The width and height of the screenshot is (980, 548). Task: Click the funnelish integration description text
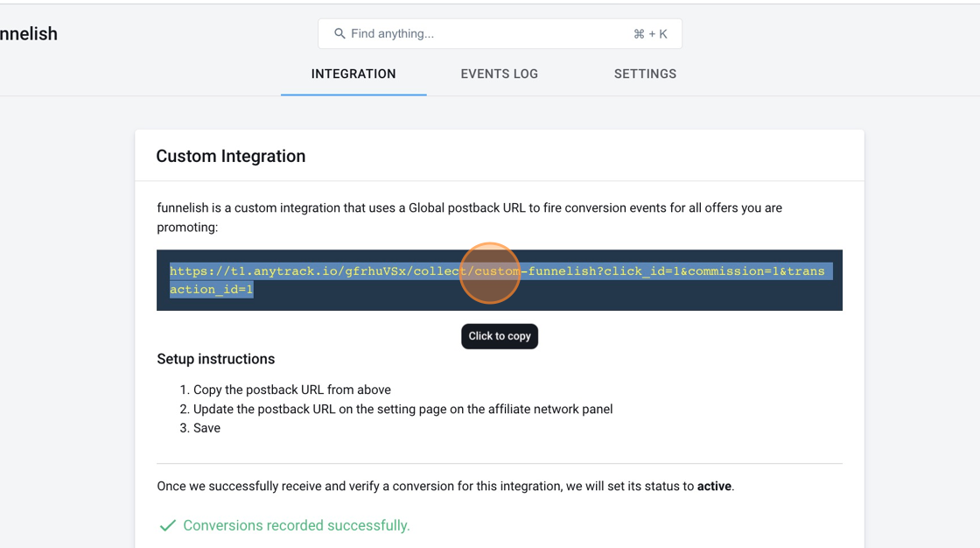[x=469, y=217]
